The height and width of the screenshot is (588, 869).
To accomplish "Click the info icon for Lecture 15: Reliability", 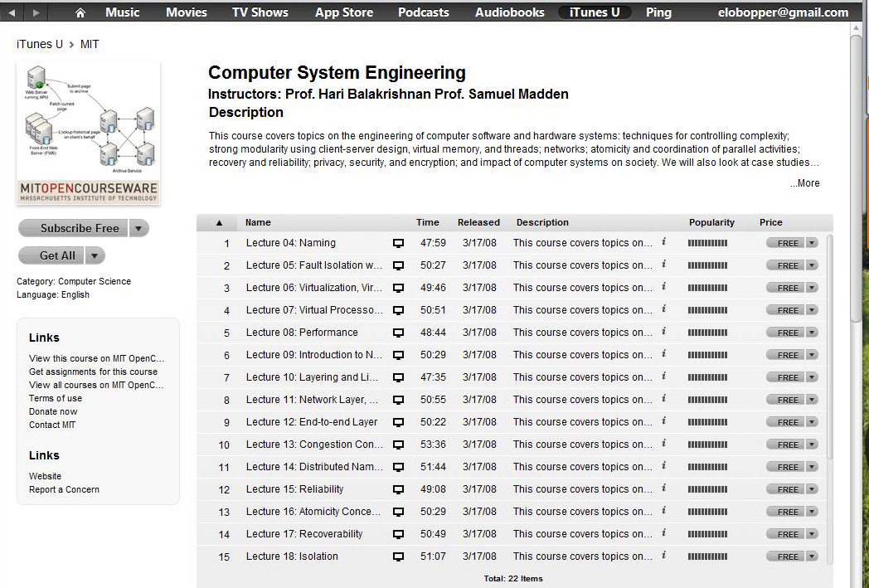I will 664,488.
